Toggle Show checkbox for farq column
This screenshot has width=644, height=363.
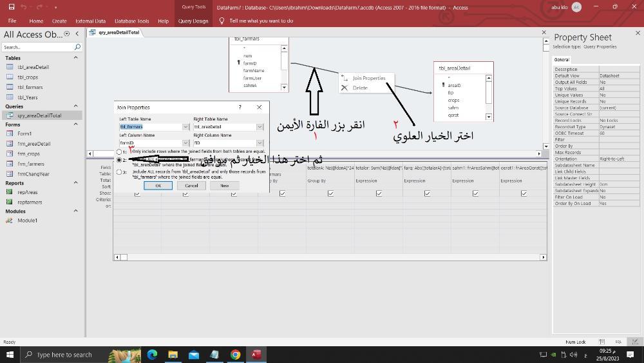(427, 193)
